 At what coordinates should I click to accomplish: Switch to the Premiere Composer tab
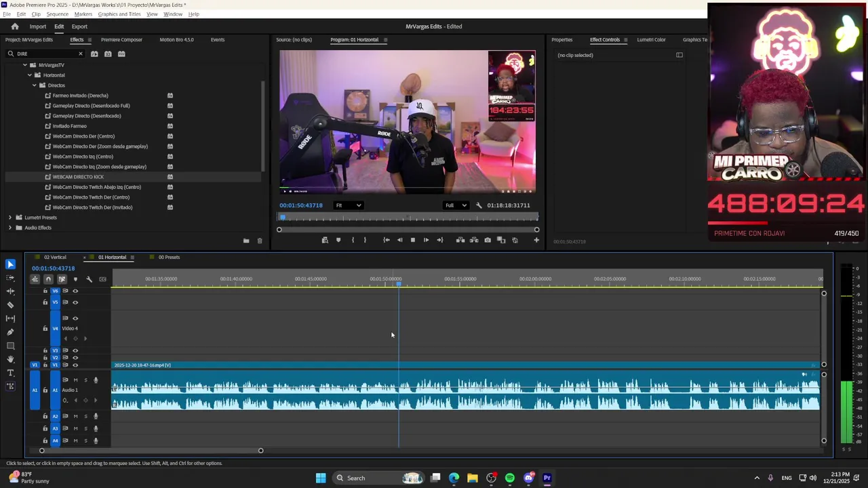click(121, 40)
